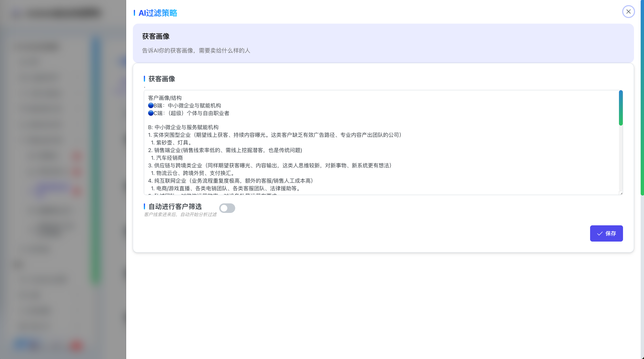Click hint text 客户线索进来后，自动开始分析过滤
This screenshot has width=644, height=359.
[x=180, y=214]
